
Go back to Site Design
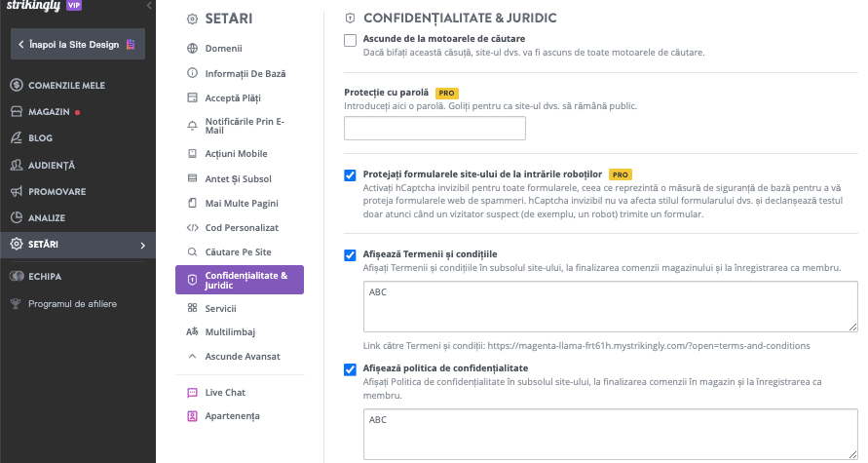(78, 44)
